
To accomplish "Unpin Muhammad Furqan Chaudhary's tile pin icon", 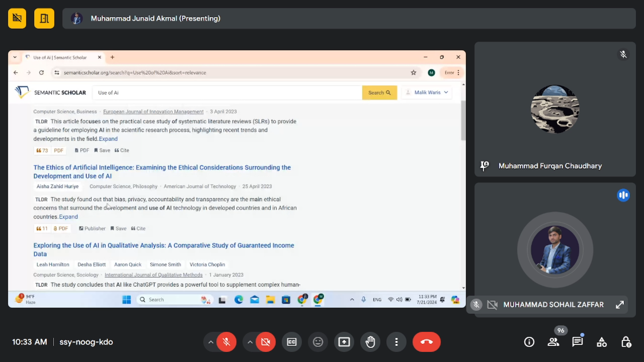I will (484, 166).
